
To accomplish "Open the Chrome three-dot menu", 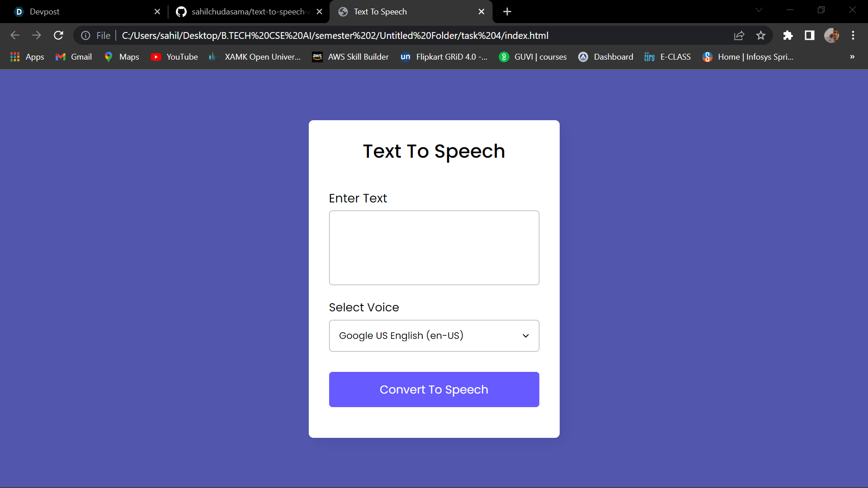I will pyautogui.click(x=854, y=35).
